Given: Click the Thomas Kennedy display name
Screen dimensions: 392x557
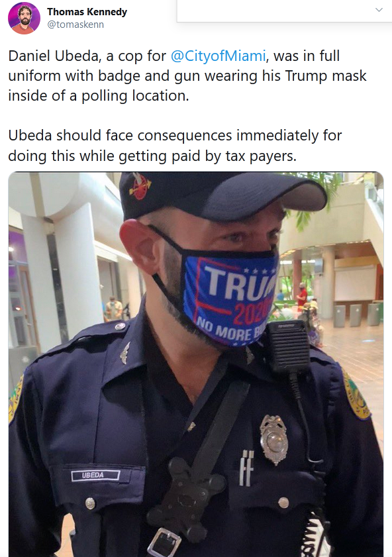Looking at the screenshot, I should tap(87, 12).
